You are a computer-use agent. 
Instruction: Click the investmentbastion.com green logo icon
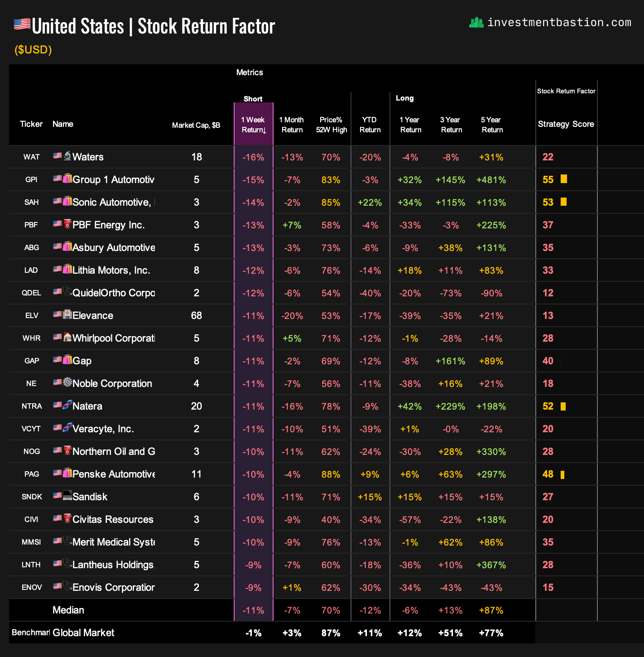[x=476, y=23]
